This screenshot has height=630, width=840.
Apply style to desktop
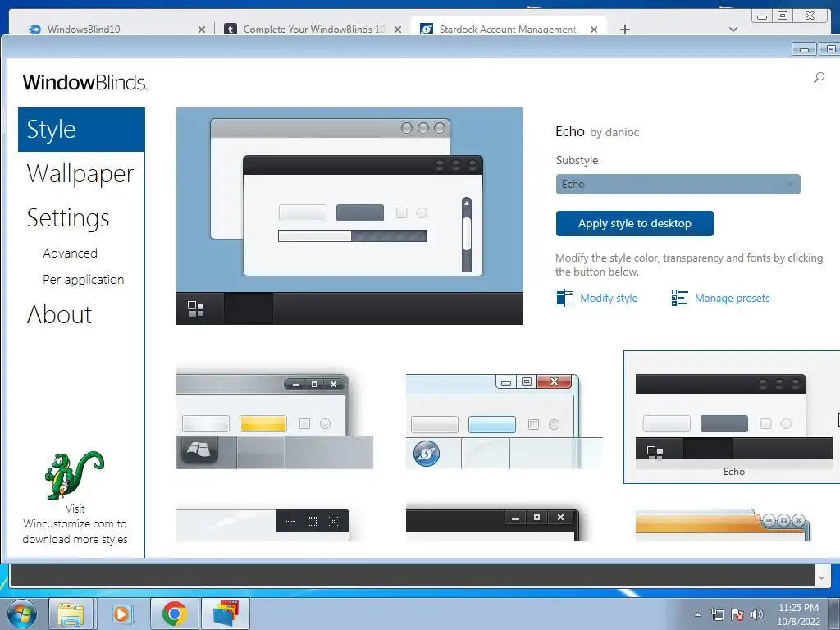[x=634, y=223]
